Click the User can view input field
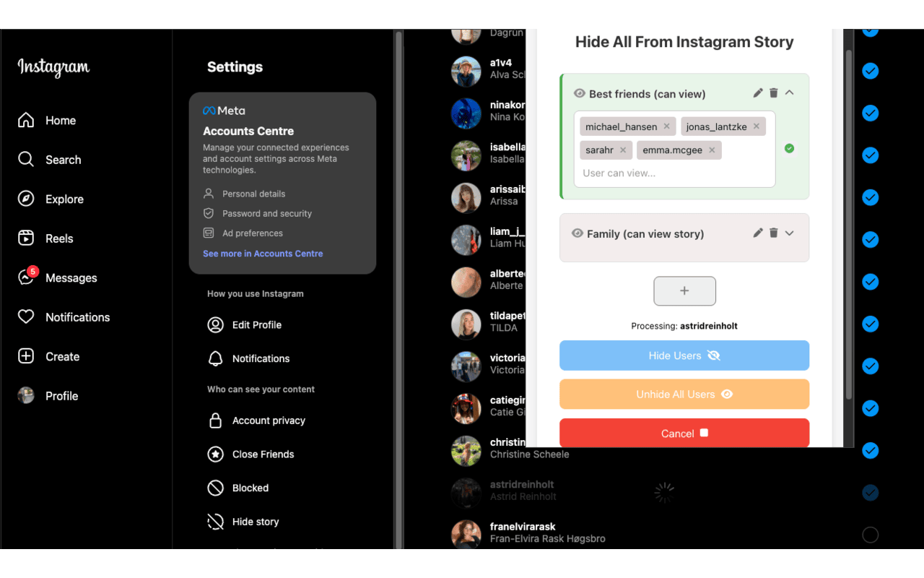The height and width of the screenshot is (578, 924). pos(674,173)
